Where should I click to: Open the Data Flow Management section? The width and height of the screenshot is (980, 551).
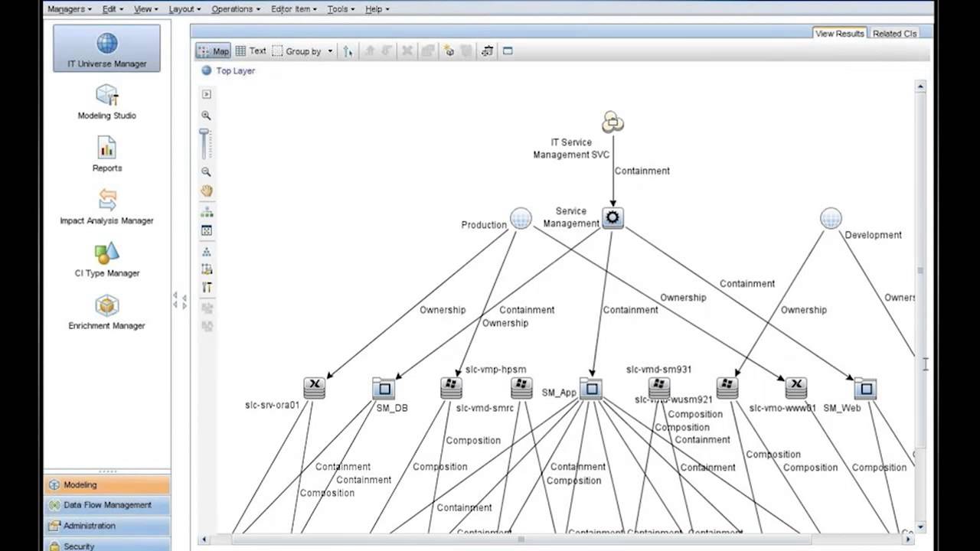pos(106,505)
